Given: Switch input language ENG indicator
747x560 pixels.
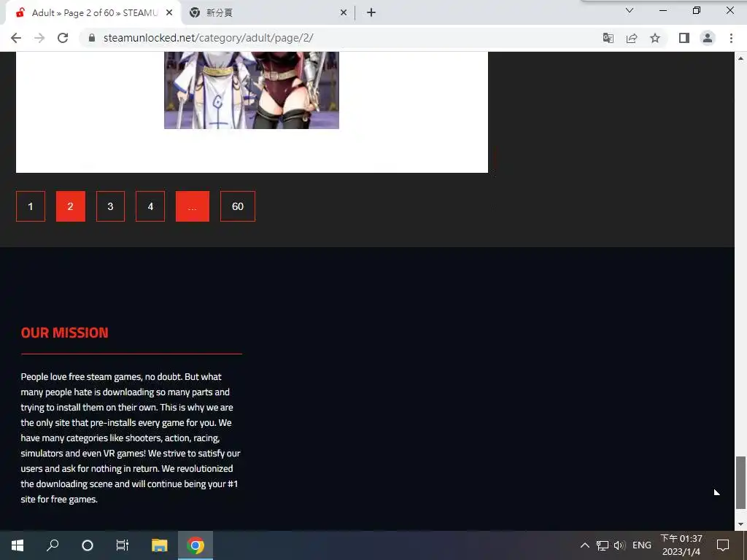Looking at the screenshot, I should coord(642,545).
